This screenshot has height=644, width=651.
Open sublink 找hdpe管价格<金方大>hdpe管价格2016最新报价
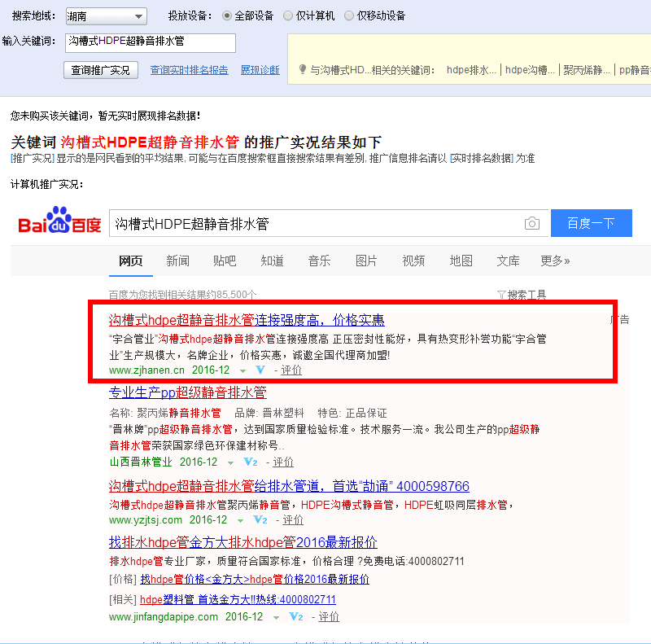pyautogui.click(x=255, y=579)
